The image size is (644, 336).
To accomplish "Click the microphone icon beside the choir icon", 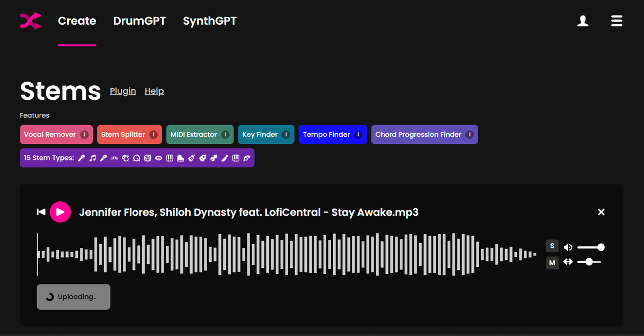I will (103, 158).
